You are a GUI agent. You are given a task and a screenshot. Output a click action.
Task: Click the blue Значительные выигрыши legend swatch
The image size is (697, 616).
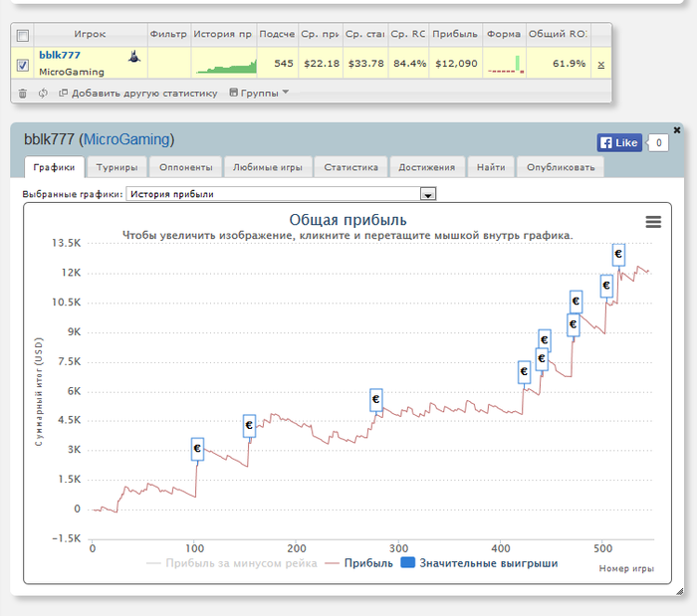click(x=407, y=562)
